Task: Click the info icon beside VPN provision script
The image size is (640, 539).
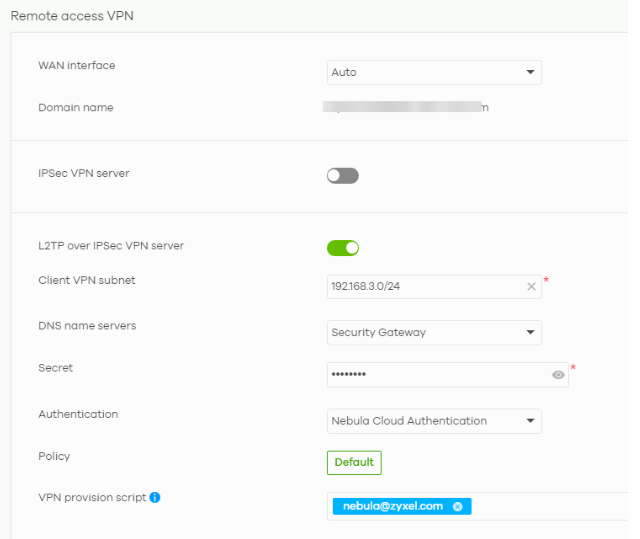Action: coord(155,497)
